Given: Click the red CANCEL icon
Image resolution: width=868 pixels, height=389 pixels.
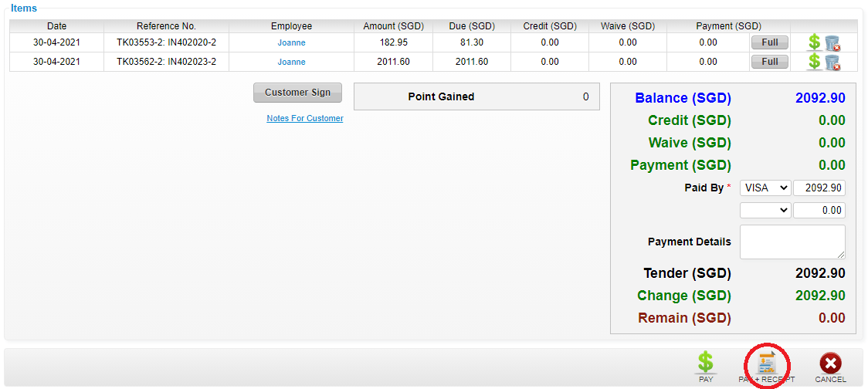Looking at the screenshot, I should (830, 364).
